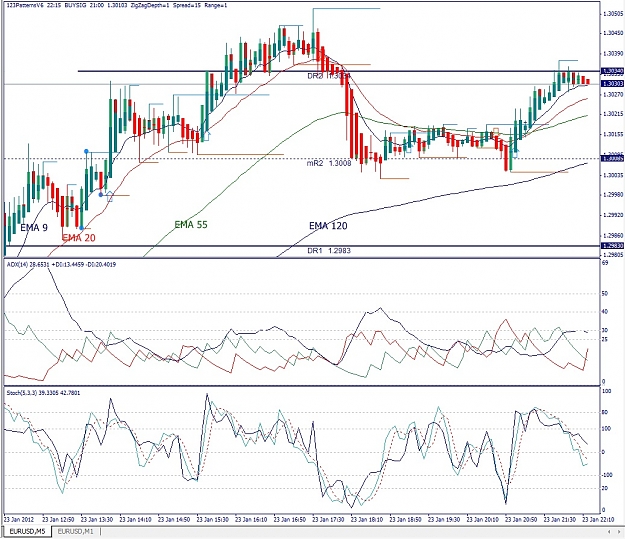Click the Stoch(5,3,3) indicator label
This screenshot has height=539, width=625.
click(x=43, y=393)
